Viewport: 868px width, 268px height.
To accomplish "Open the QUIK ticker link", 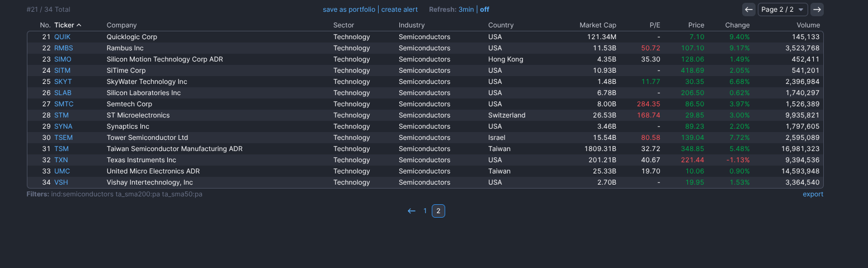I will click(x=62, y=37).
